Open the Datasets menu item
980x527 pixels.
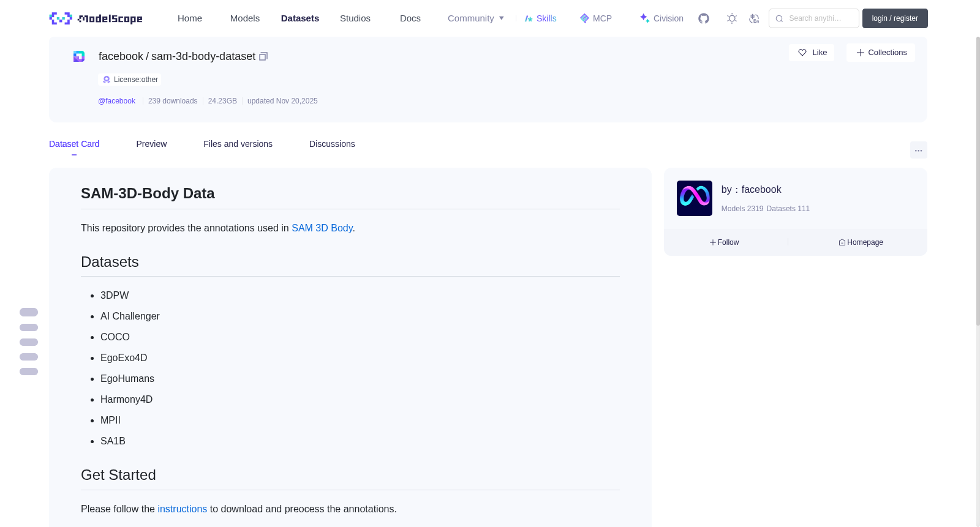300,18
